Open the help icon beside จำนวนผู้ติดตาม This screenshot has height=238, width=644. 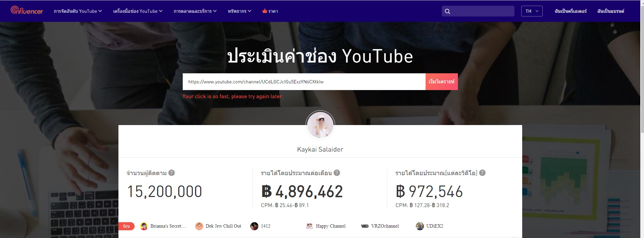pyautogui.click(x=172, y=173)
